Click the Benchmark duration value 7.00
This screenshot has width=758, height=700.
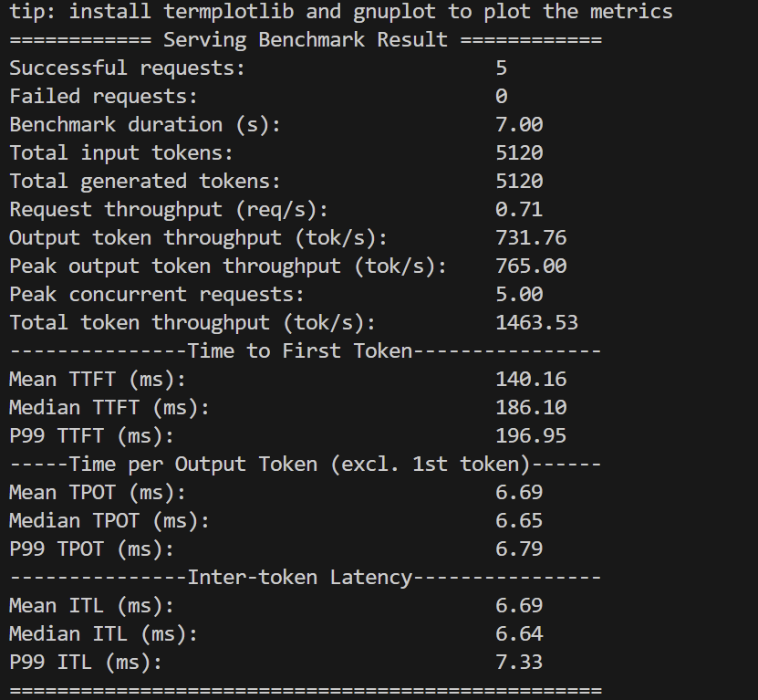pyautogui.click(x=519, y=125)
